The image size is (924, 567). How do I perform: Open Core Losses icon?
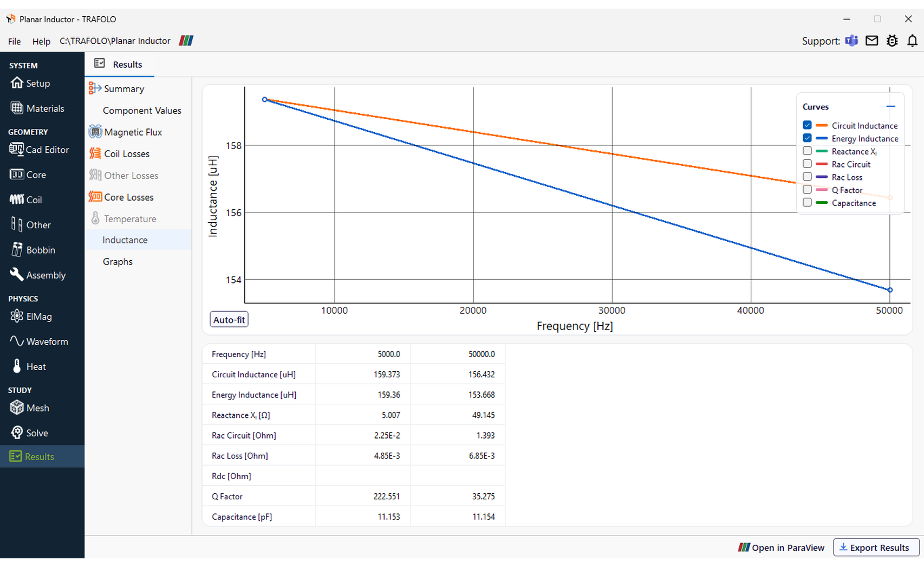coord(95,197)
